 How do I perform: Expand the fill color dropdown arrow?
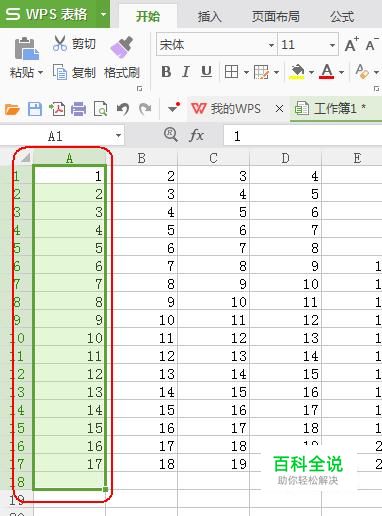pos(311,72)
